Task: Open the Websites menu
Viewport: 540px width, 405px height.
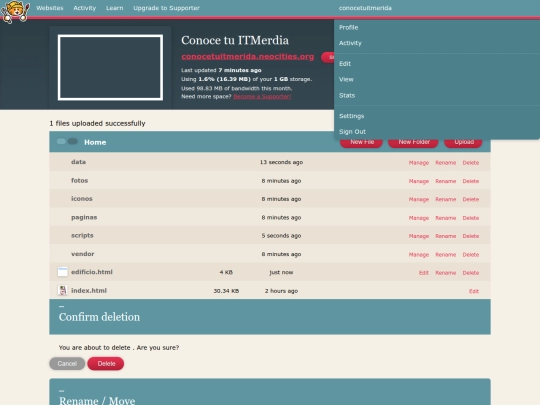Action: [x=50, y=8]
